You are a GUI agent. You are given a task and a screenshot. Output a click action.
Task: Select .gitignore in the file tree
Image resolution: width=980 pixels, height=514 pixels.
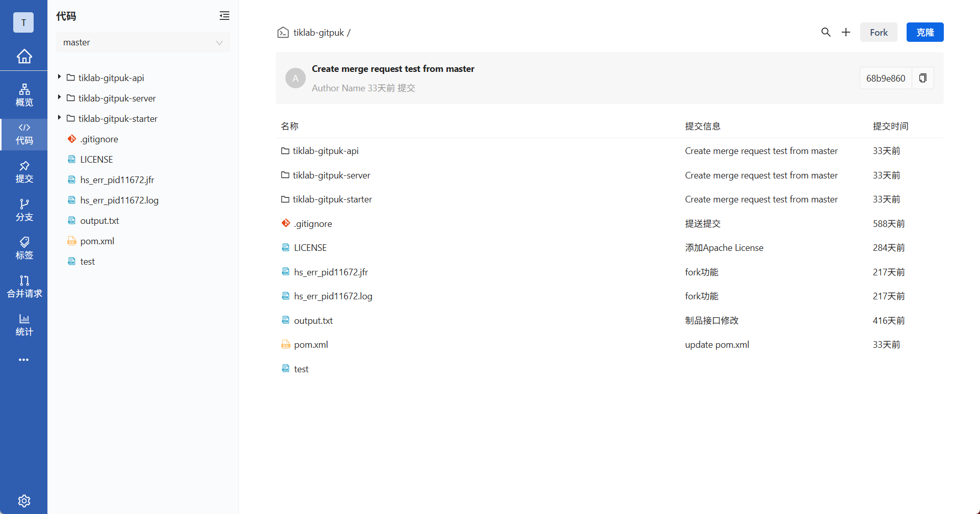click(x=99, y=139)
